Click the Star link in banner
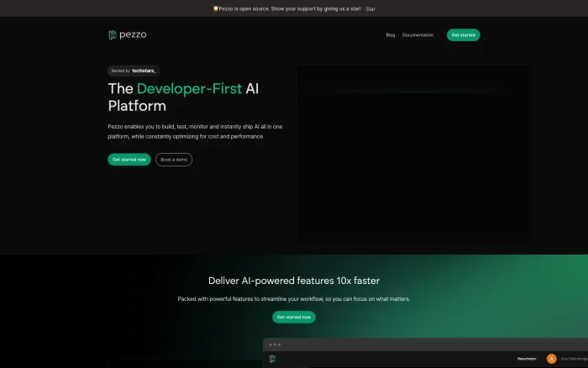Viewport: 588px width, 368px height. (x=370, y=9)
